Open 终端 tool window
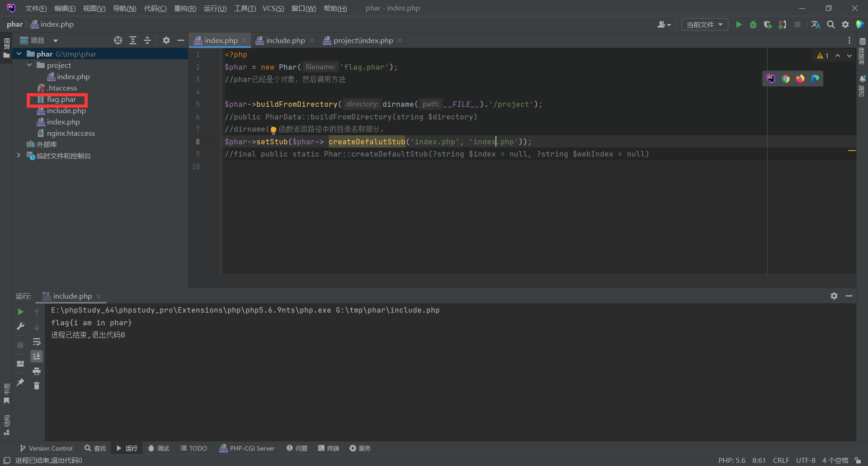Viewport: 868px width, 466px height. 328,448
